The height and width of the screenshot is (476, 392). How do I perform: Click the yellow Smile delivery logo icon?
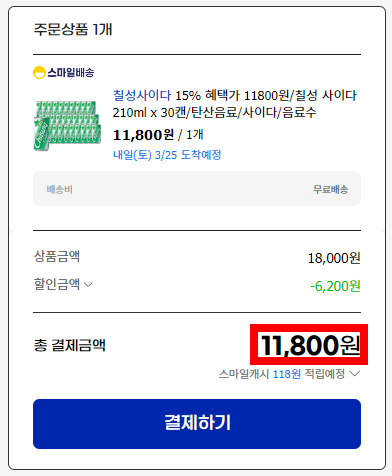click(x=39, y=72)
